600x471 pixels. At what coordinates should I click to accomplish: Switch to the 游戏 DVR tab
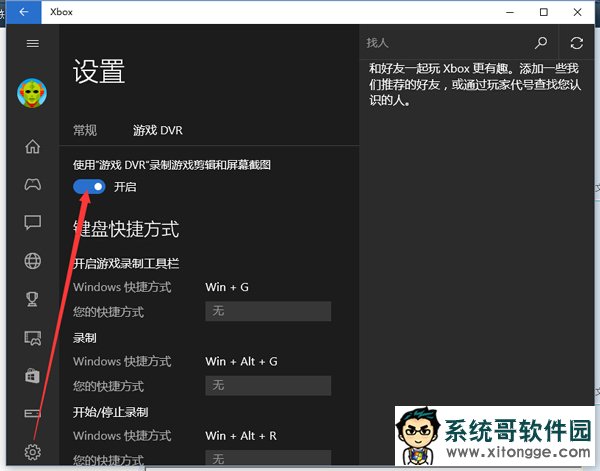point(158,130)
